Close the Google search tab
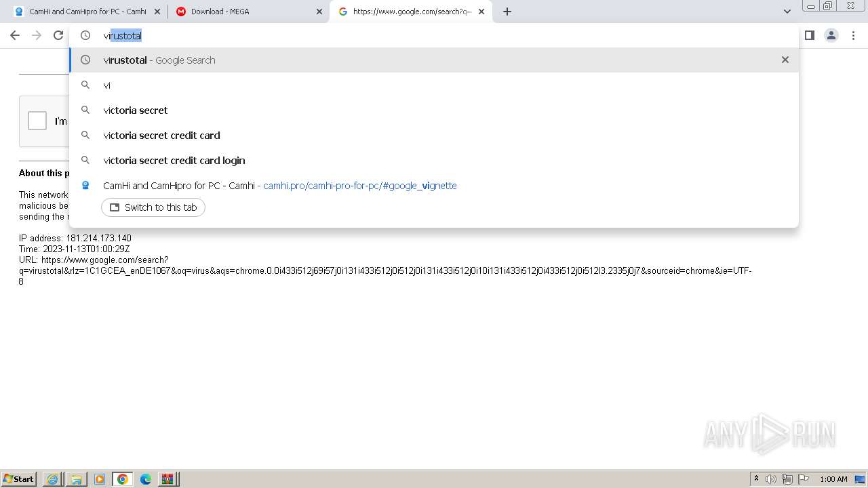The height and width of the screenshot is (488, 868). (x=481, y=12)
